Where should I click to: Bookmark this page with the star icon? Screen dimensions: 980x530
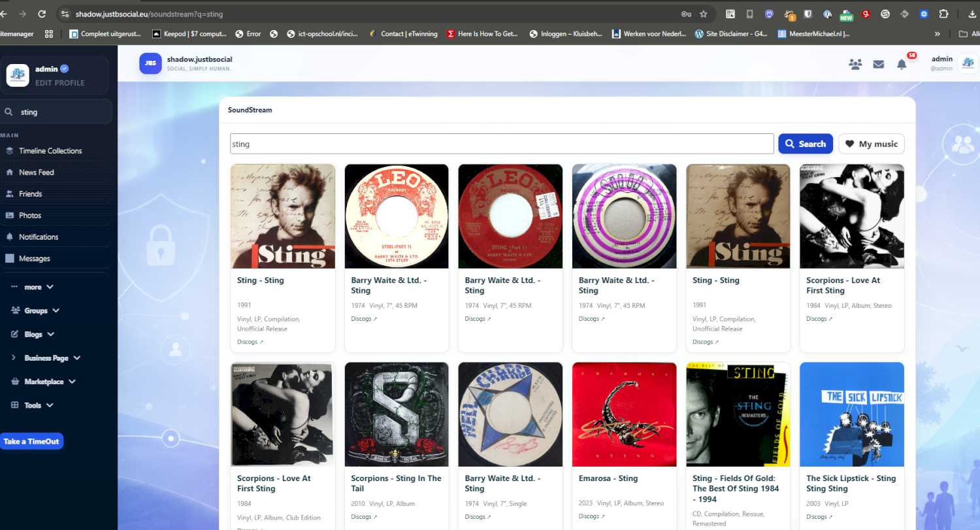[704, 14]
